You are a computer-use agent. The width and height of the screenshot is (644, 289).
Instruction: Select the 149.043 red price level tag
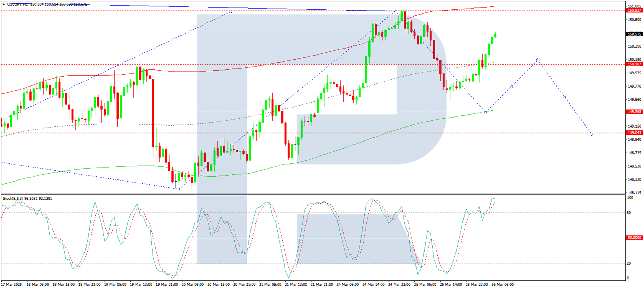point(634,132)
